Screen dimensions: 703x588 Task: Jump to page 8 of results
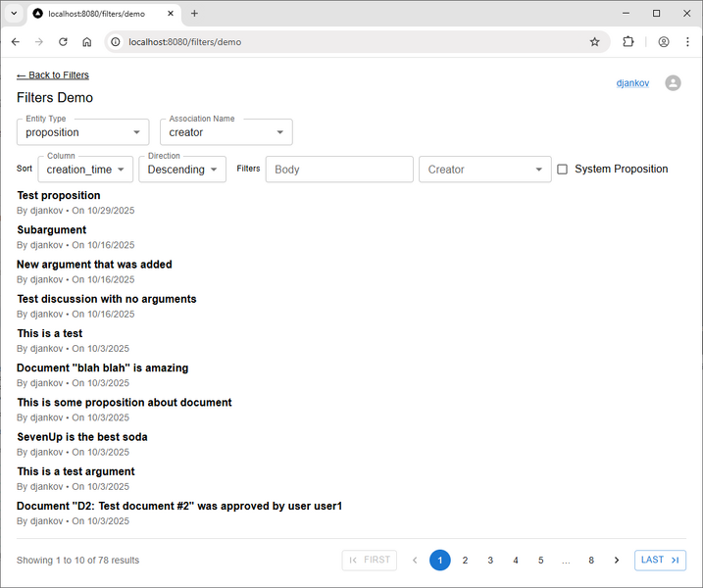coord(591,561)
